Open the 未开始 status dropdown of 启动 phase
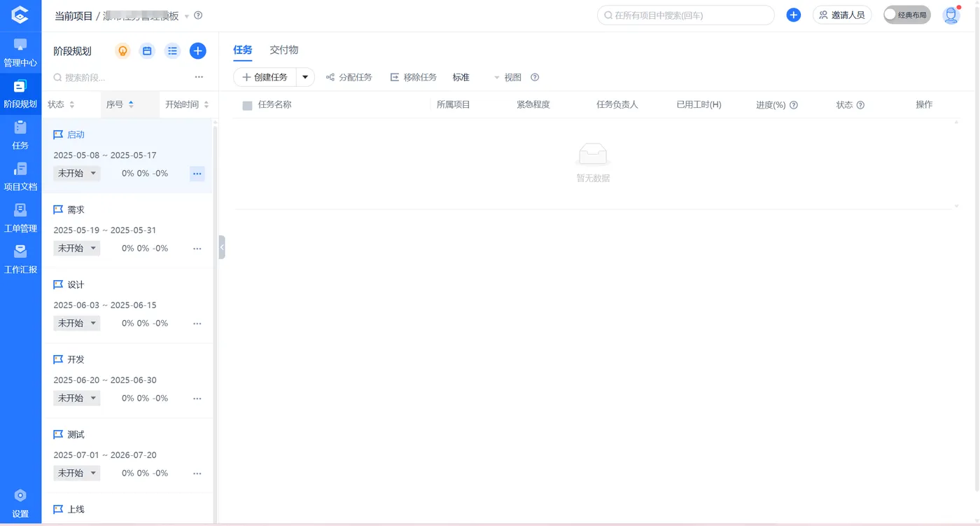980x526 pixels. click(x=76, y=173)
